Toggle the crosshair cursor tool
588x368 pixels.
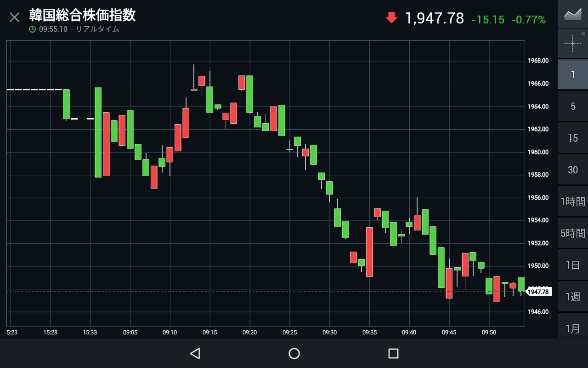[572, 44]
